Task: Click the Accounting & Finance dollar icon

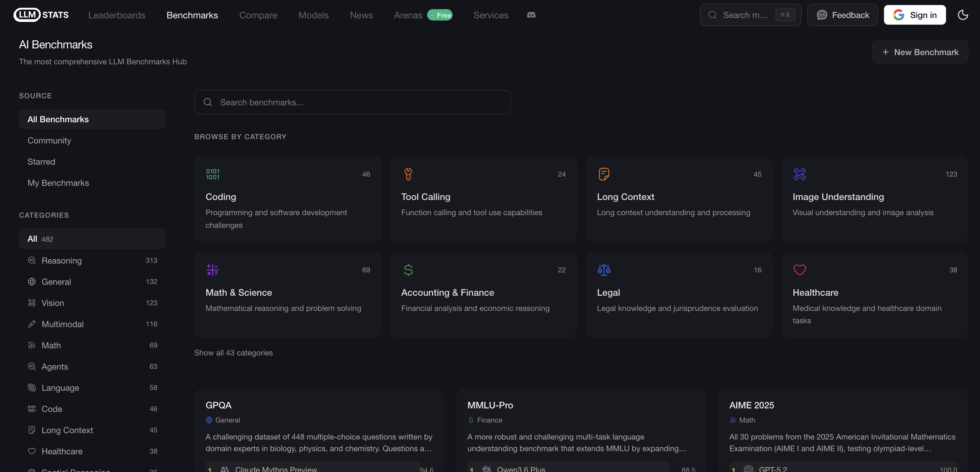Action: pos(408,270)
